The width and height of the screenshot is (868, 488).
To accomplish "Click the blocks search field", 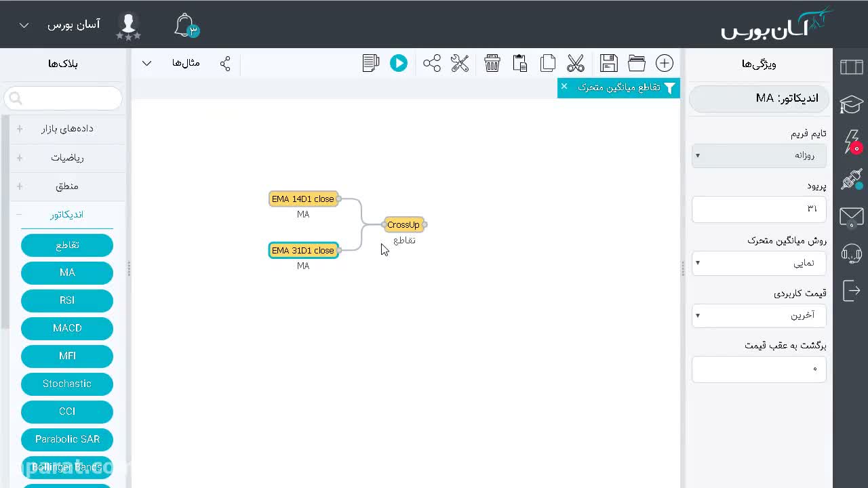I will click(63, 98).
